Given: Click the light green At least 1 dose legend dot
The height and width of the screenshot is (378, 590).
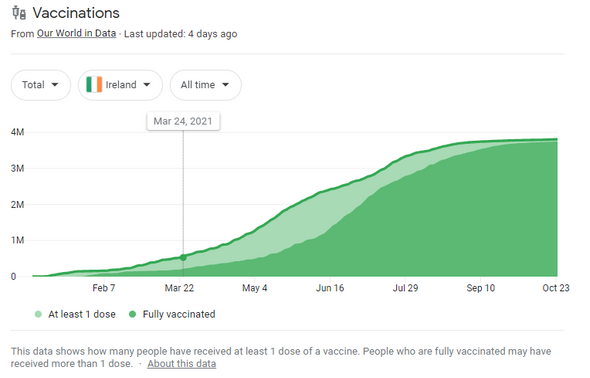Looking at the screenshot, I should point(38,314).
